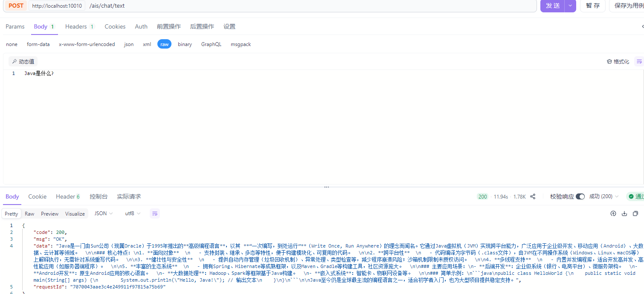This screenshot has width=644, height=294.
Task: Expand the arrow beside 发送 button
Action: tap(570, 6)
